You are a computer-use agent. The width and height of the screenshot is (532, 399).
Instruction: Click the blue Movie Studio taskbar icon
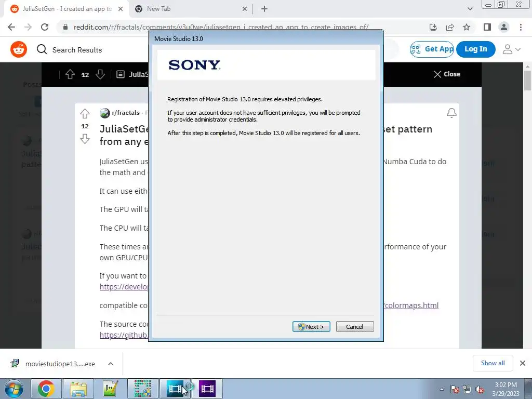(x=175, y=389)
